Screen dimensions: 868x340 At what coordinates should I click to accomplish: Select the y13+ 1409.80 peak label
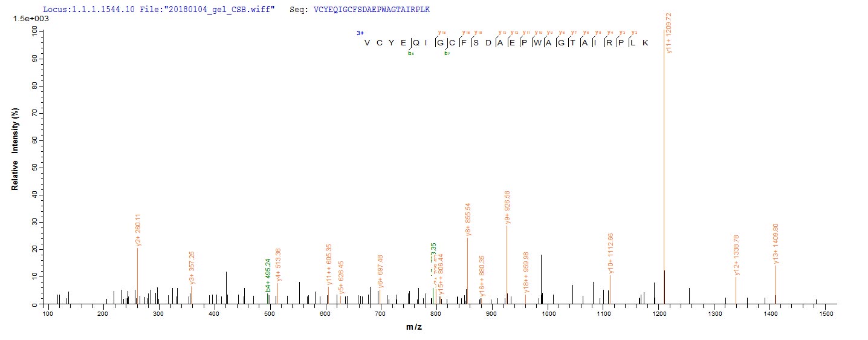coord(776,243)
